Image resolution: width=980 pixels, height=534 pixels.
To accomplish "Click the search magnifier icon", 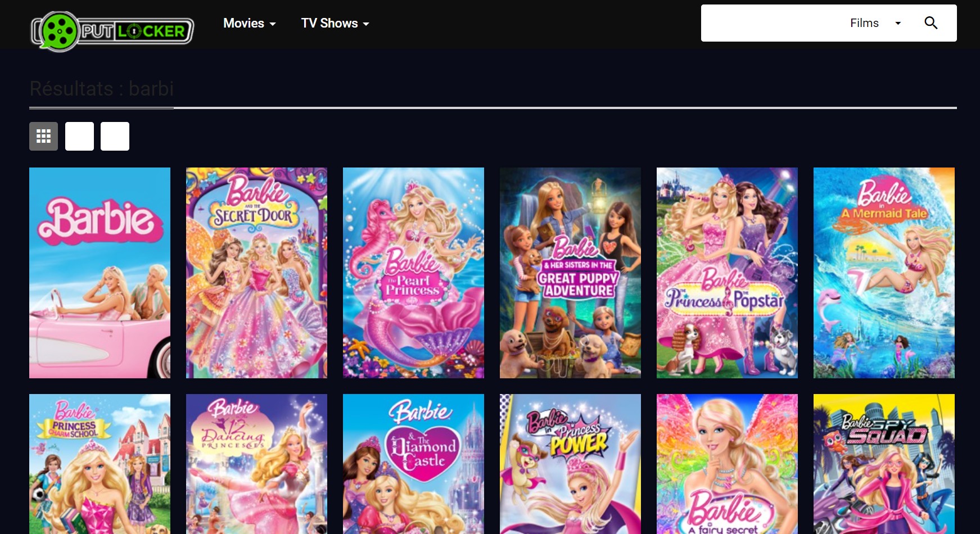I will (931, 23).
